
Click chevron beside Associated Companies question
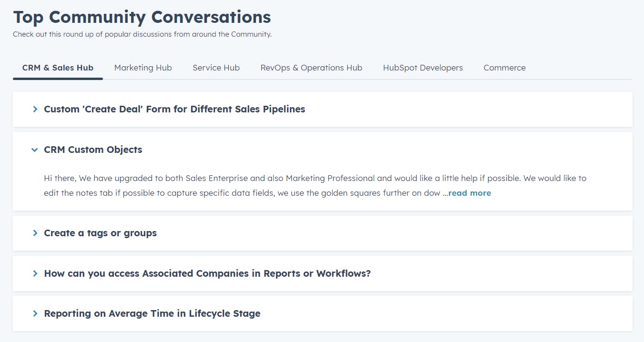pos(35,274)
